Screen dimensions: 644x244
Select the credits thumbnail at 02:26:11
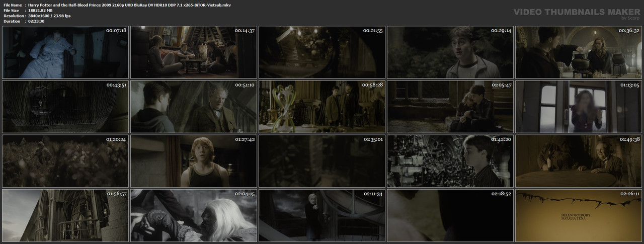click(579, 215)
